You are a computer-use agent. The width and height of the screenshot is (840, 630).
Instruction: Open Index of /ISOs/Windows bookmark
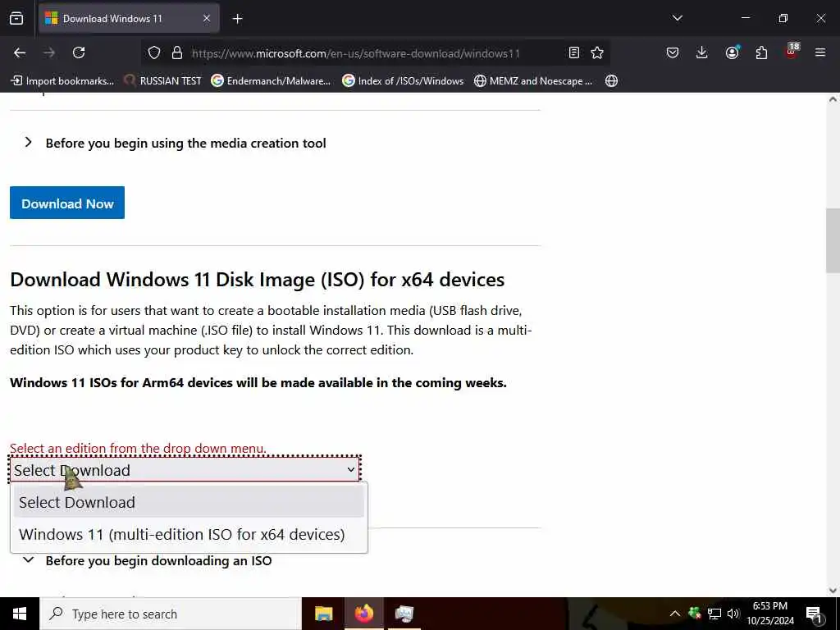click(403, 81)
